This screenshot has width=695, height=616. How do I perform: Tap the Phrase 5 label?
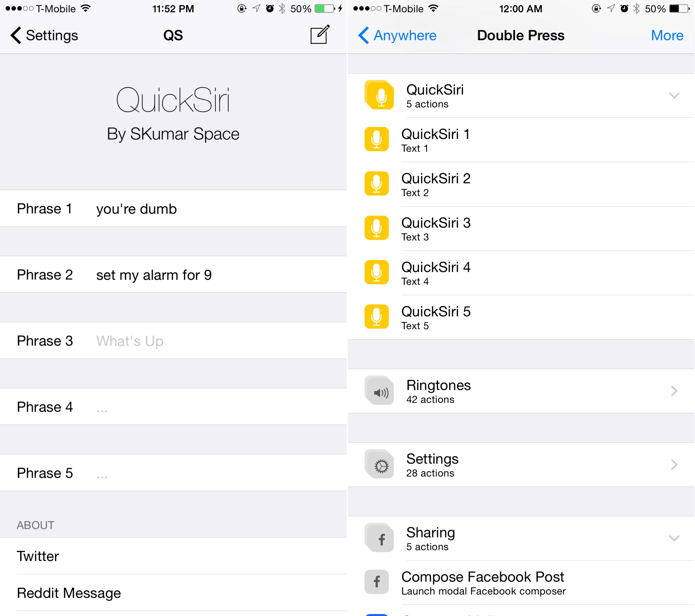pos(45,473)
